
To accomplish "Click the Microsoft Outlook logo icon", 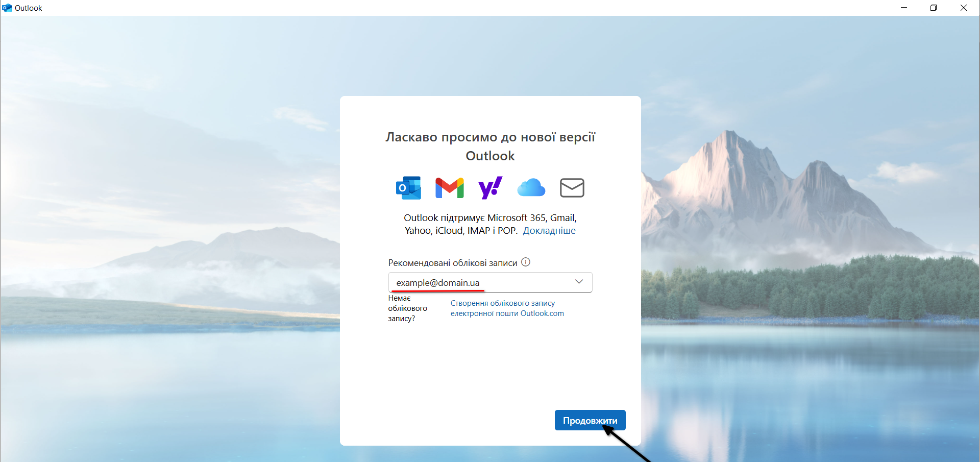I will 408,188.
